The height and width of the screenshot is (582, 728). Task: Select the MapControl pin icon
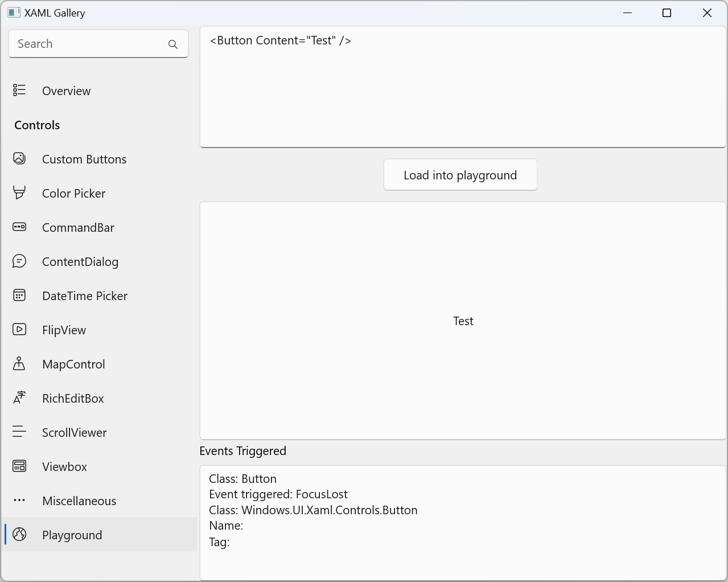coord(19,363)
